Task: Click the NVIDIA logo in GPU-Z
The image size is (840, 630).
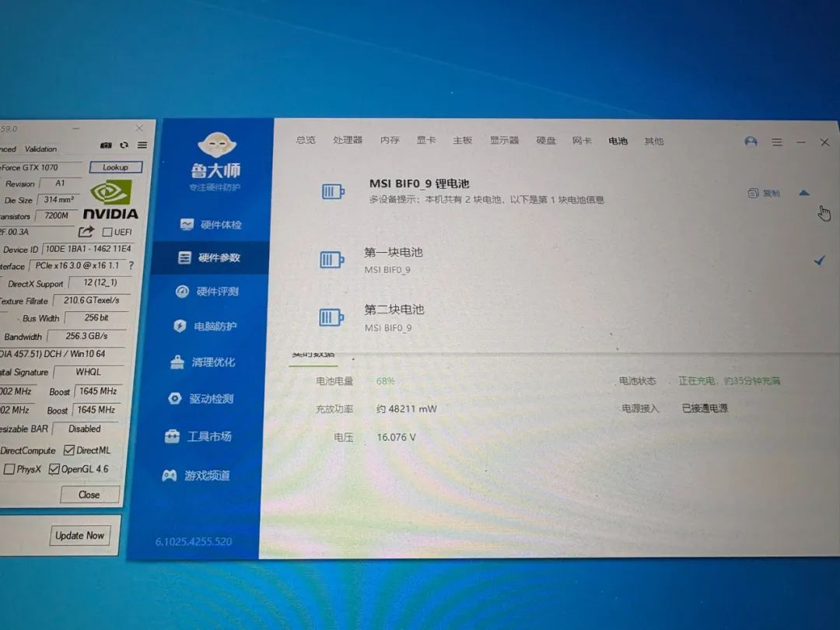Action: [x=111, y=200]
